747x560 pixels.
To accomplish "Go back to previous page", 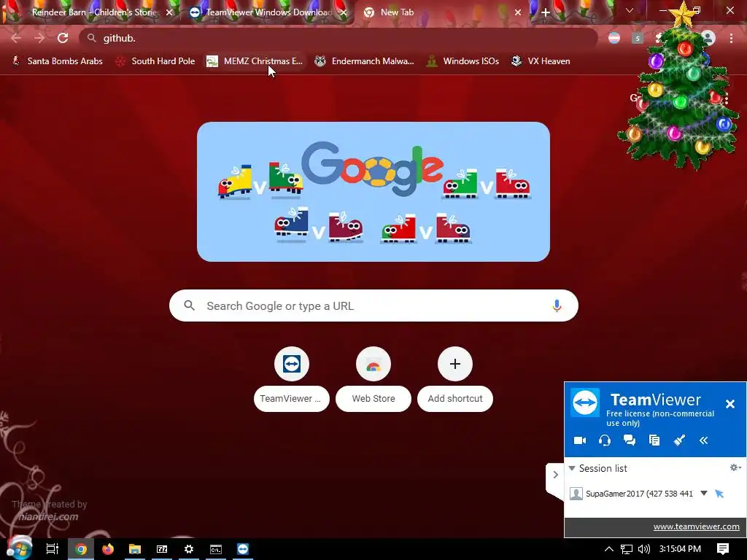I will click(16, 38).
